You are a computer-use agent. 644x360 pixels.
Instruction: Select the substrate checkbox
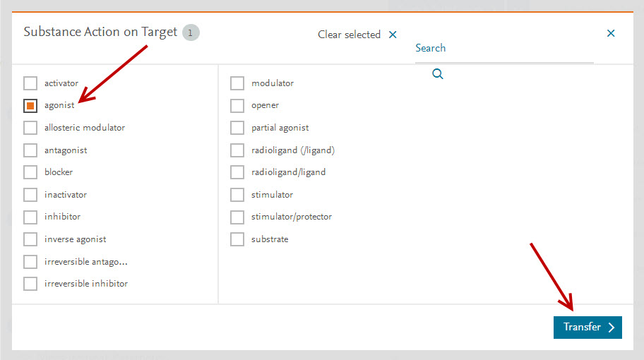pos(237,239)
